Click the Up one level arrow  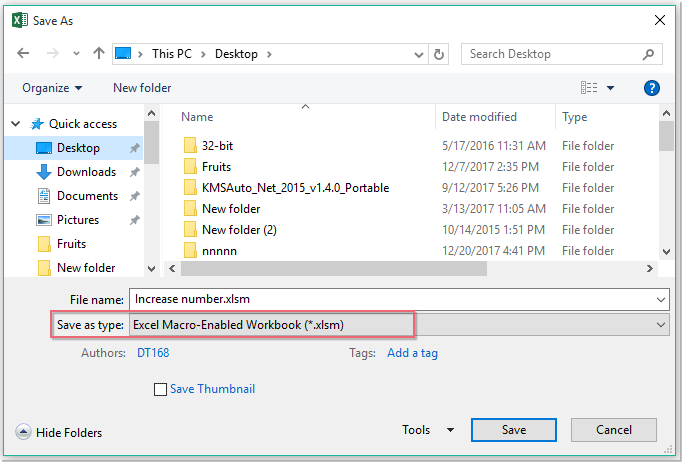coord(99,53)
